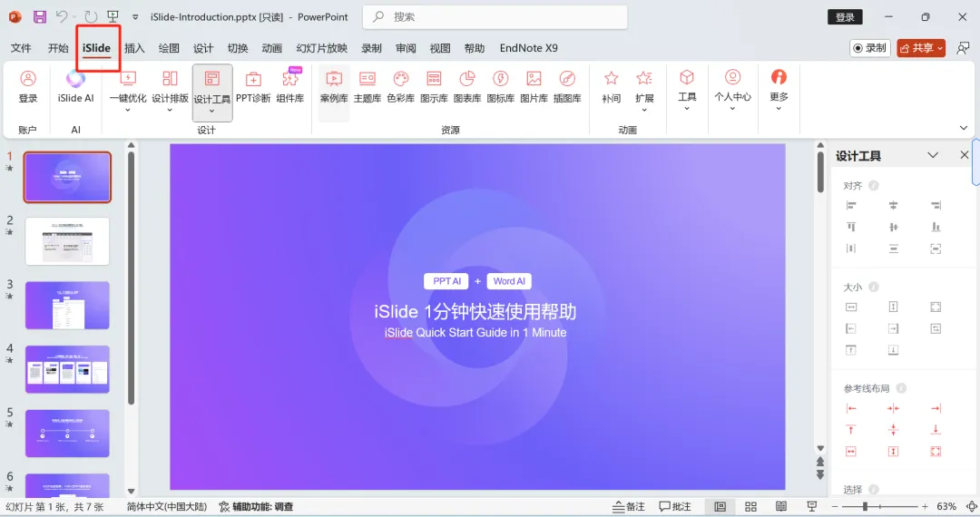Collapse the ribbon with the chevron
980x517 pixels.
click(963, 128)
